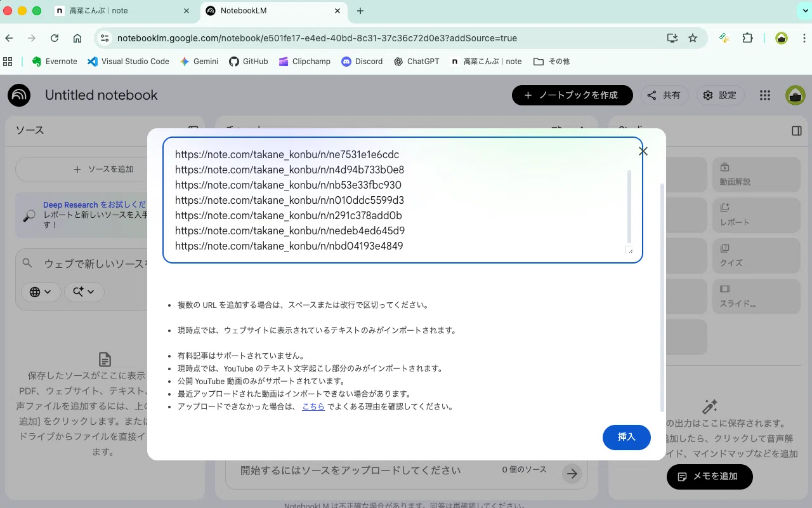Click the browser home icon
Image resolution: width=812 pixels, height=508 pixels.
click(x=77, y=38)
